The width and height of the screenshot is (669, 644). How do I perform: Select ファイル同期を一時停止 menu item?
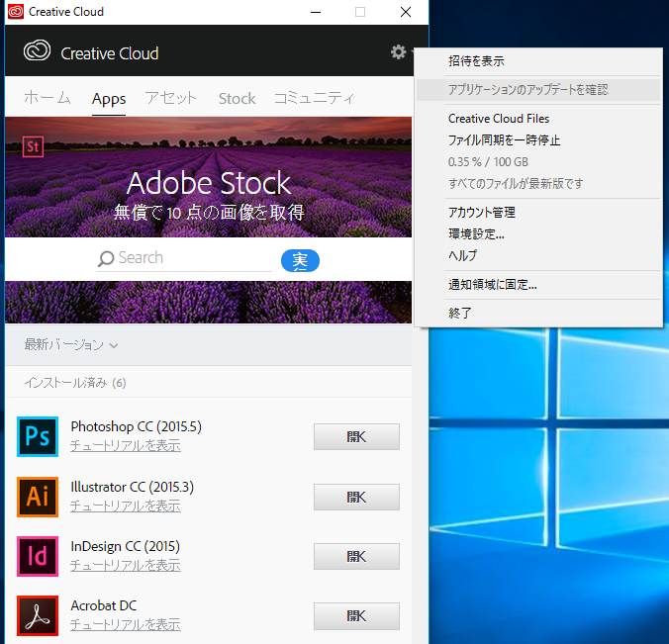(x=538, y=139)
